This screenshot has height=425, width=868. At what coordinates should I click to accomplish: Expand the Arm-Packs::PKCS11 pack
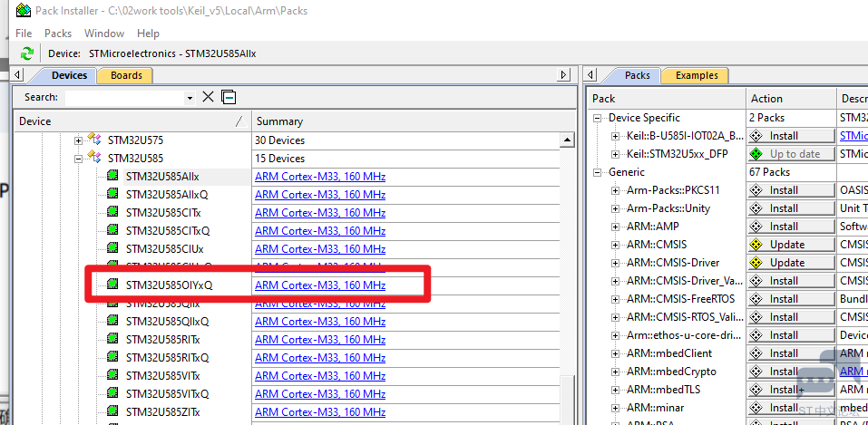click(x=615, y=190)
